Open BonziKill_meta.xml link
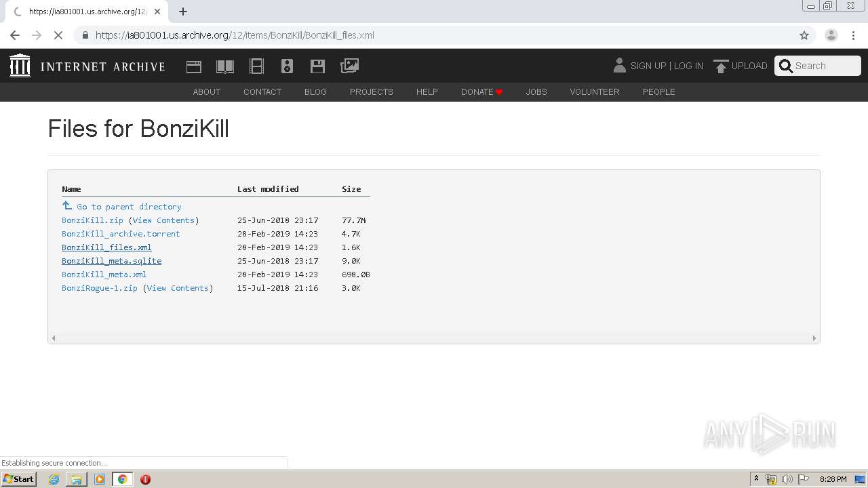The image size is (868, 488). 104,274
